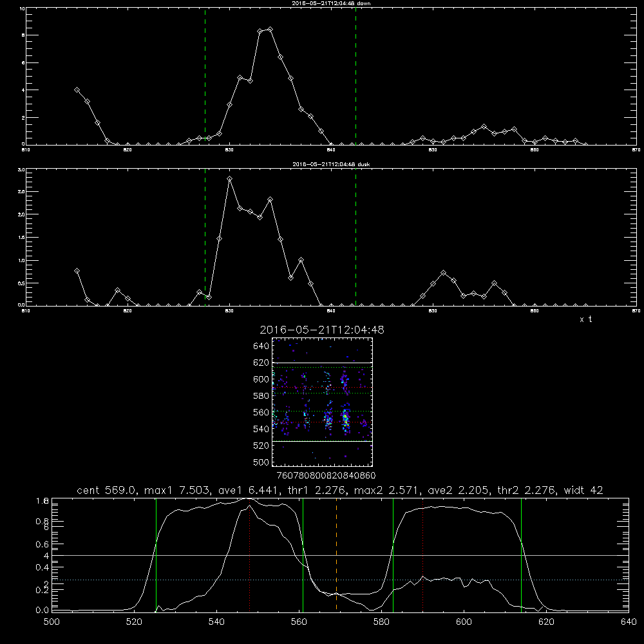Click the green boundary line near 561 in bottom plot
The height and width of the screenshot is (644, 644).
click(303, 554)
